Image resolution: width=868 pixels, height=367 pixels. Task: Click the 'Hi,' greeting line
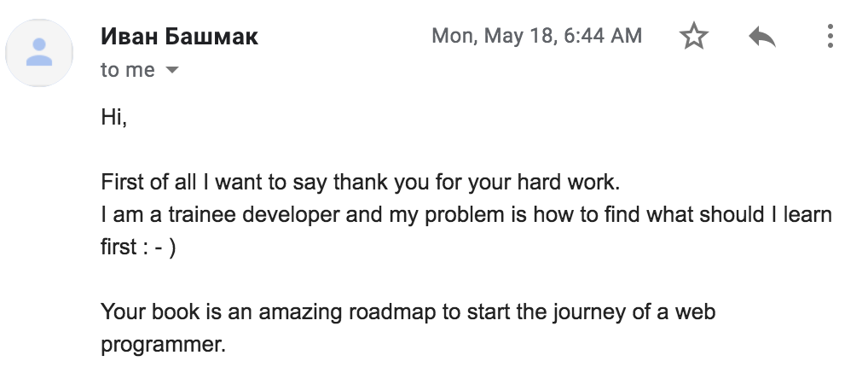[114, 117]
